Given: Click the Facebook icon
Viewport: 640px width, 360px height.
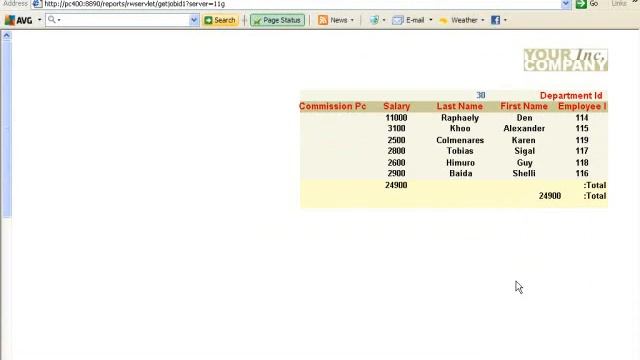Looking at the screenshot, I should [x=496, y=20].
